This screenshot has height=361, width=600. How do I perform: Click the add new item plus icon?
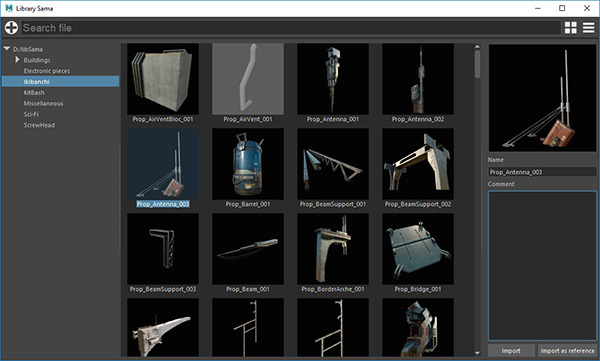(x=11, y=28)
